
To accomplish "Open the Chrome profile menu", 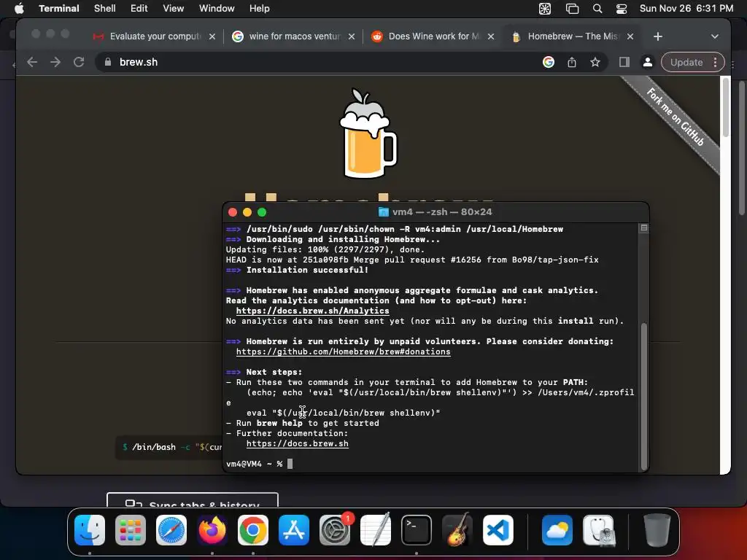I will point(648,62).
